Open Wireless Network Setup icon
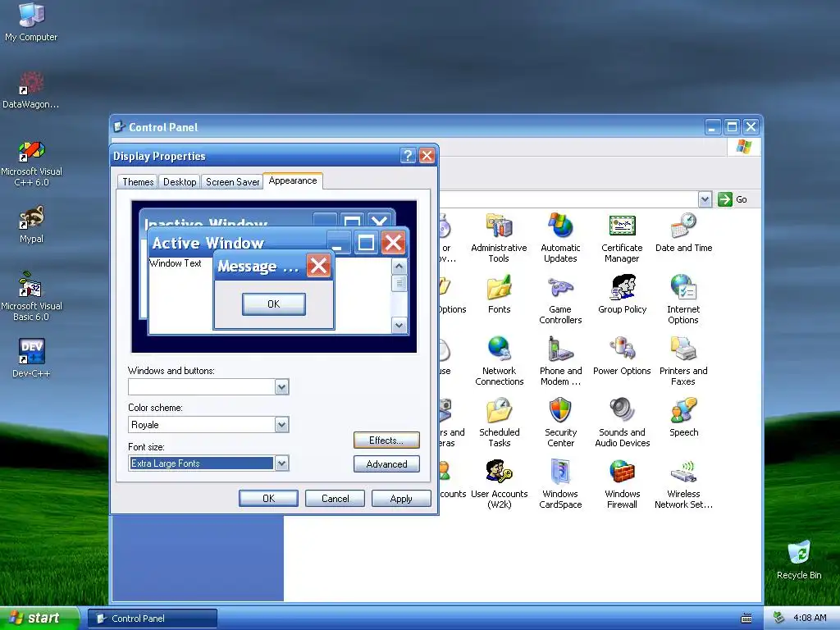This screenshot has height=630, width=840. point(683,484)
